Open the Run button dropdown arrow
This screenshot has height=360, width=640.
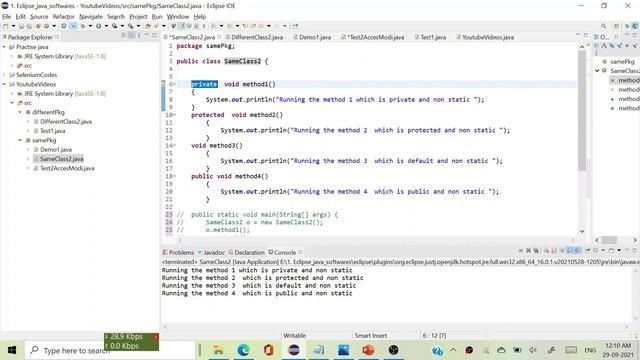[x=106, y=26]
